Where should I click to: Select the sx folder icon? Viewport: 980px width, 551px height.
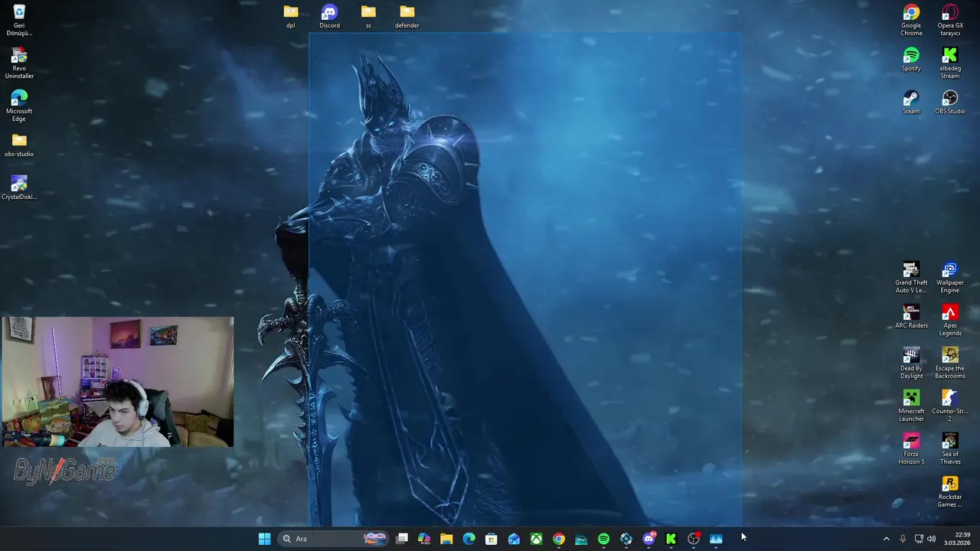(x=368, y=16)
